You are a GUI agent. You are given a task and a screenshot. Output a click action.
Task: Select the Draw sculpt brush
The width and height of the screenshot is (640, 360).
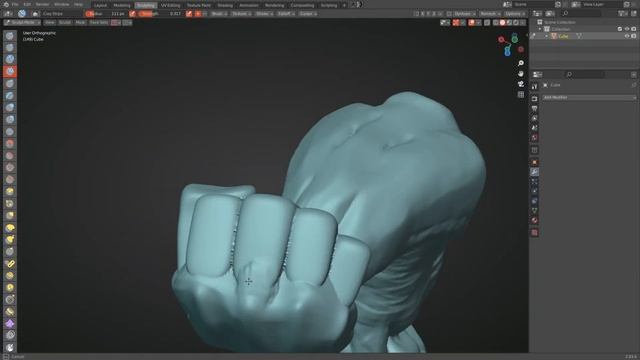click(x=10, y=36)
